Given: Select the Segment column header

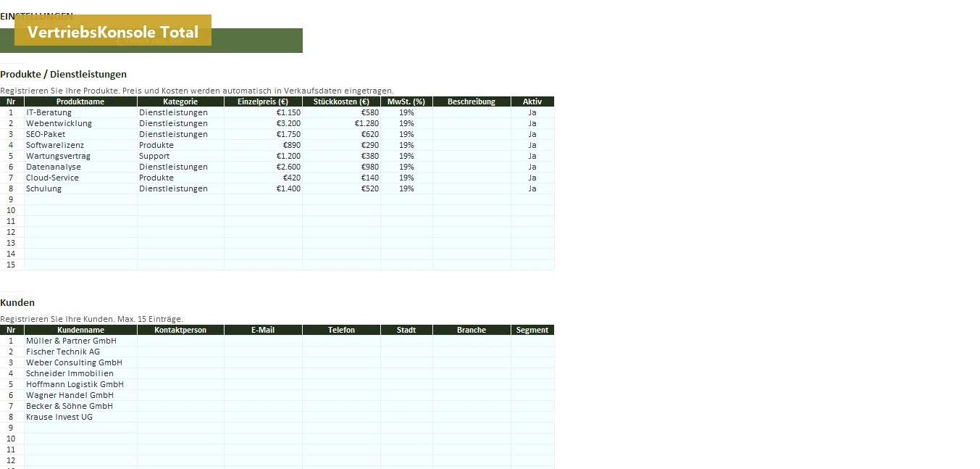Looking at the screenshot, I should 532,330.
